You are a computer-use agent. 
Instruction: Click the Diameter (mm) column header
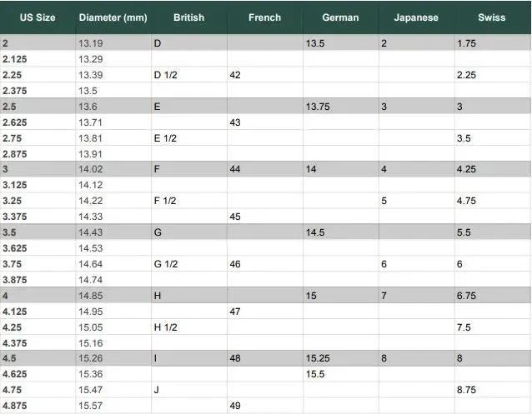(113, 17)
